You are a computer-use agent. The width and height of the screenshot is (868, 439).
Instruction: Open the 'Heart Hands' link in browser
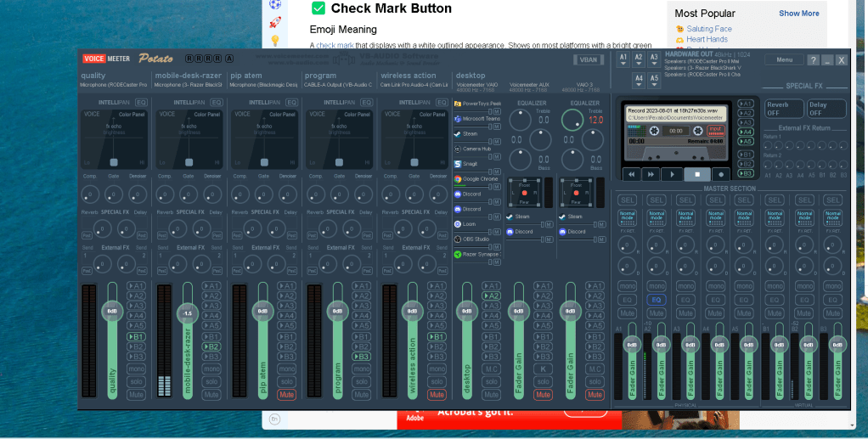[707, 39]
